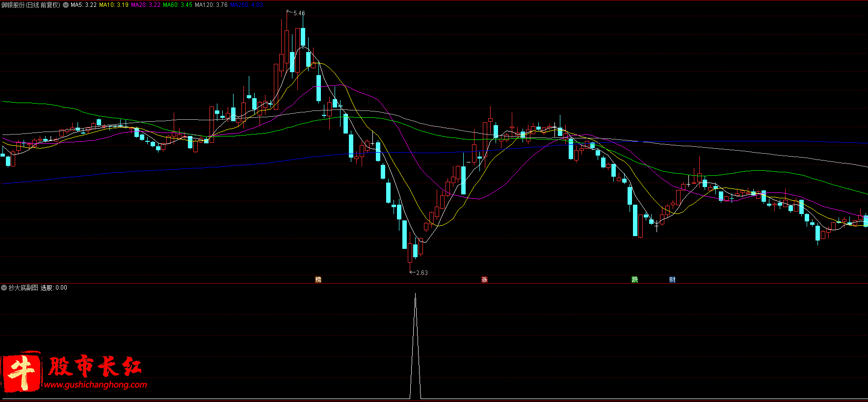Open the 抄大底副图 indicator dropdown arrow
Screen dimensions: 868x402
[x=4, y=288]
